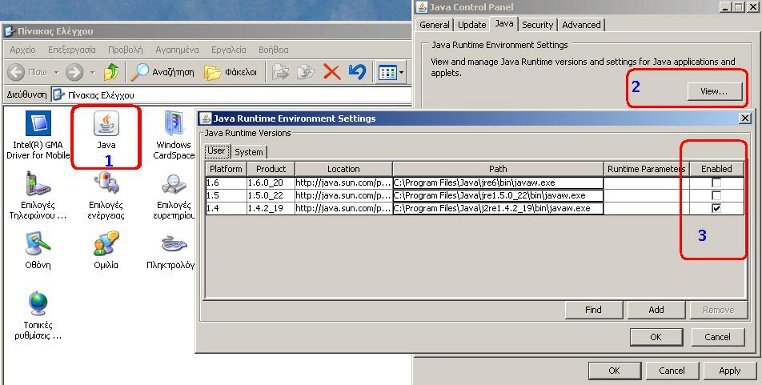The image size is (762, 385).
Task: Click the red X delete toolbar icon
Action: pos(332,72)
